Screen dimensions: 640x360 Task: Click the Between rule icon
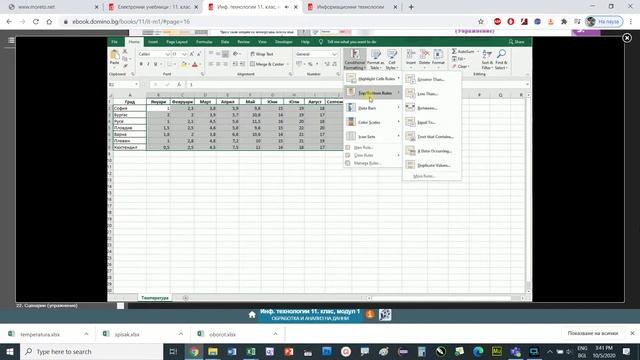click(x=410, y=108)
